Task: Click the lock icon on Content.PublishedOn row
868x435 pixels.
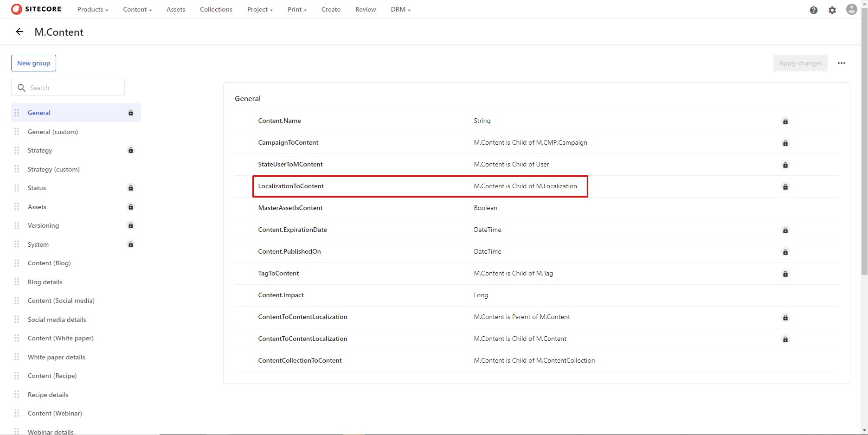Action: pos(785,252)
